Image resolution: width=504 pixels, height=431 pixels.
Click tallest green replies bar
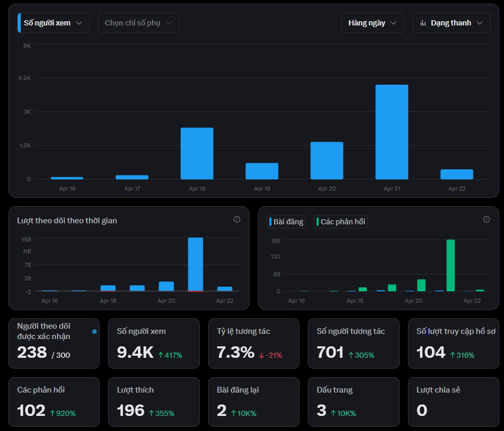pyautogui.click(x=451, y=265)
